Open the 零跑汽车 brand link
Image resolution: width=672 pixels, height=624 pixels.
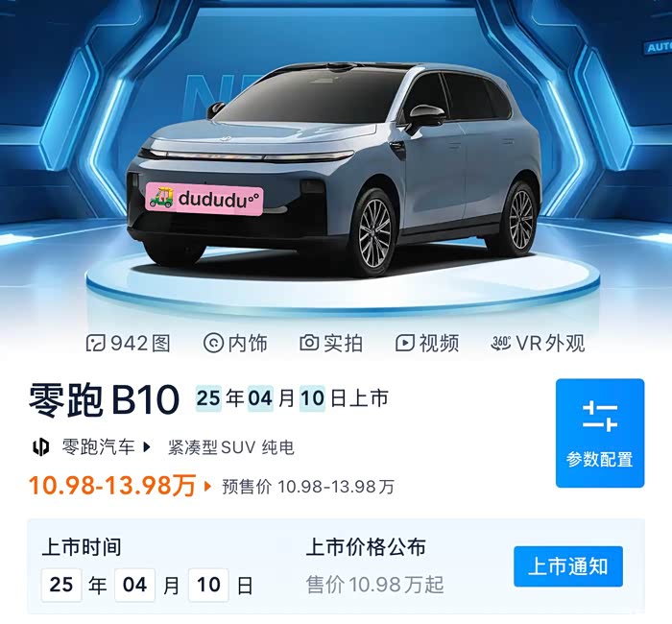click(99, 447)
